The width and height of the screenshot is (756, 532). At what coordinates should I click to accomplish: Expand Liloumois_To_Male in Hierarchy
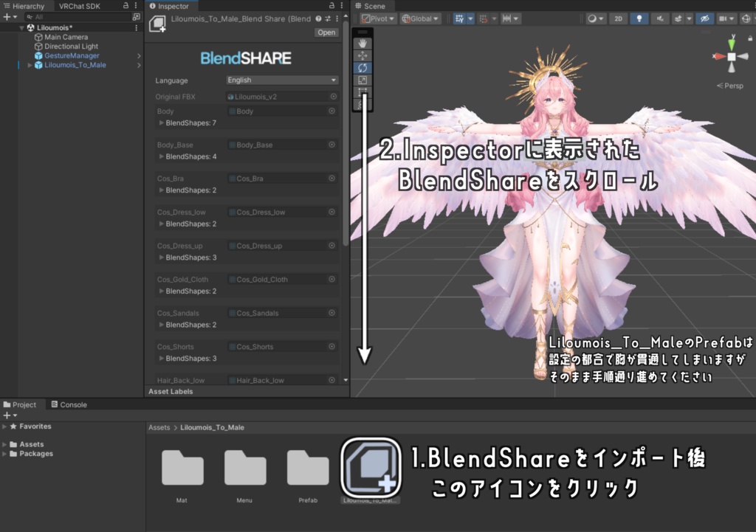click(x=30, y=65)
